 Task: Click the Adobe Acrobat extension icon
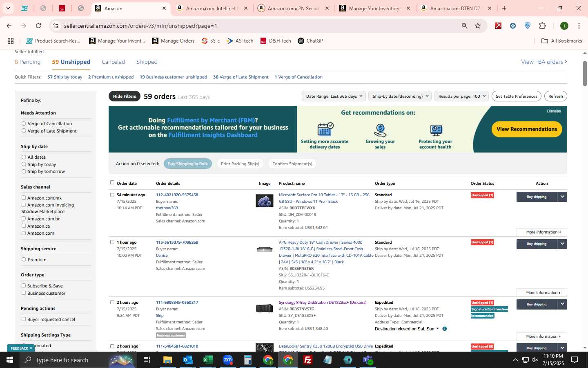(498, 26)
